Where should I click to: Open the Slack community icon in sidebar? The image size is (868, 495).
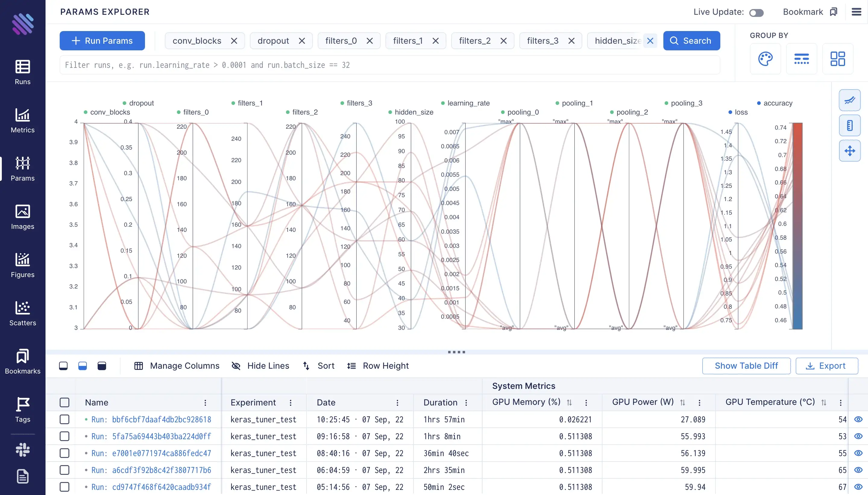click(22, 450)
